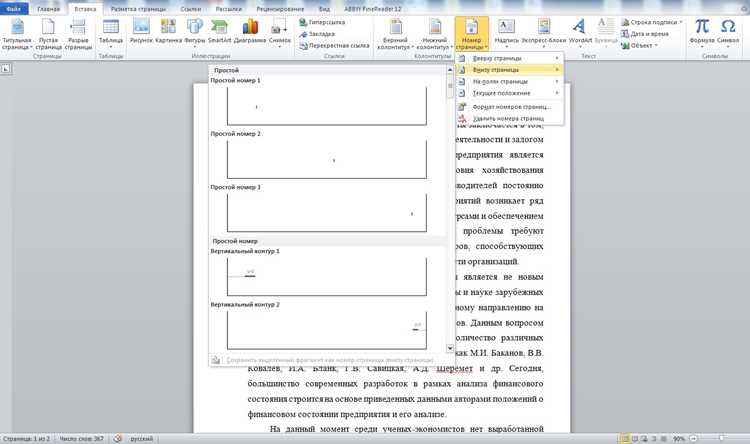Insert a Рисунок picture from file
Screen dimensions: 750x444
point(141,32)
